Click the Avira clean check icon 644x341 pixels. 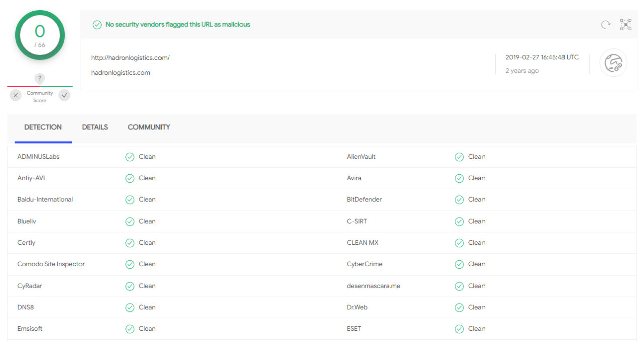pos(459,178)
